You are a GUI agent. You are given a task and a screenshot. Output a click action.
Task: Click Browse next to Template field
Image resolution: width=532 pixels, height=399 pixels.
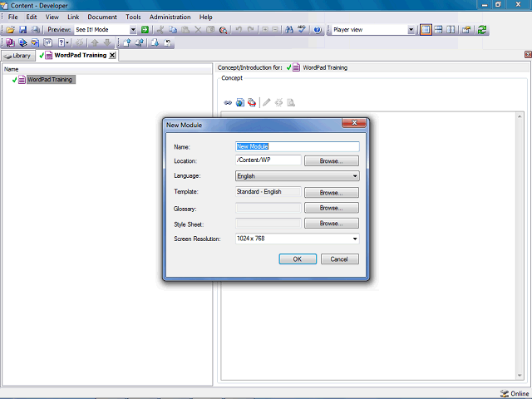tap(332, 192)
